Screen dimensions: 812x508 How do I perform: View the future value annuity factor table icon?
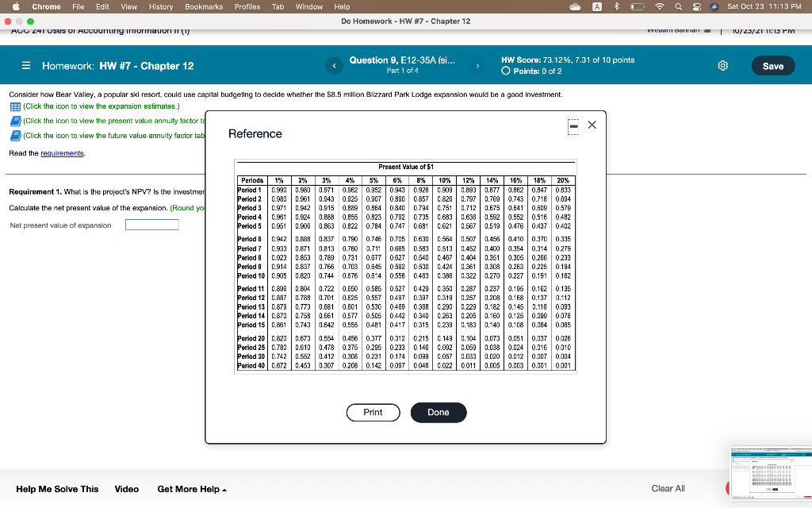[x=14, y=135]
